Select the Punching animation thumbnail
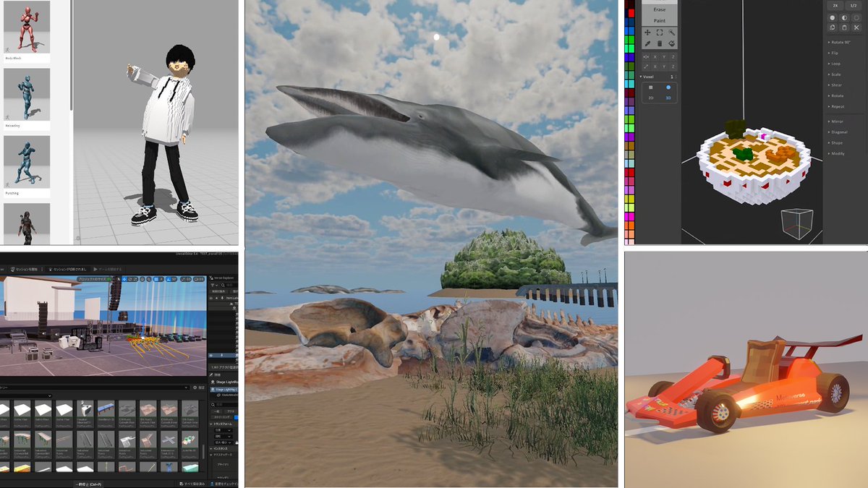868x488 pixels. pos(27,163)
